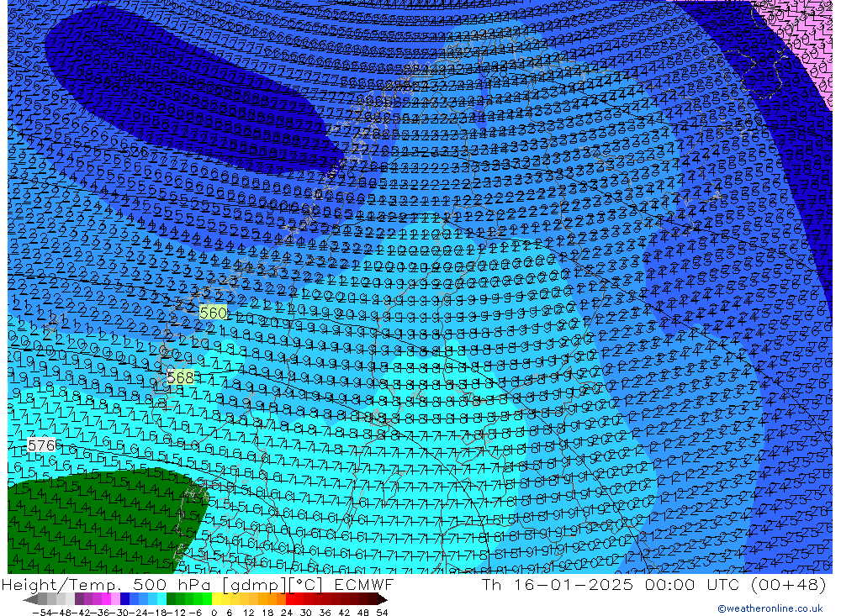Viewport: 841px width, 616px height.
Task: Click the ECMWF model name in title
Action: click(x=363, y=584)
